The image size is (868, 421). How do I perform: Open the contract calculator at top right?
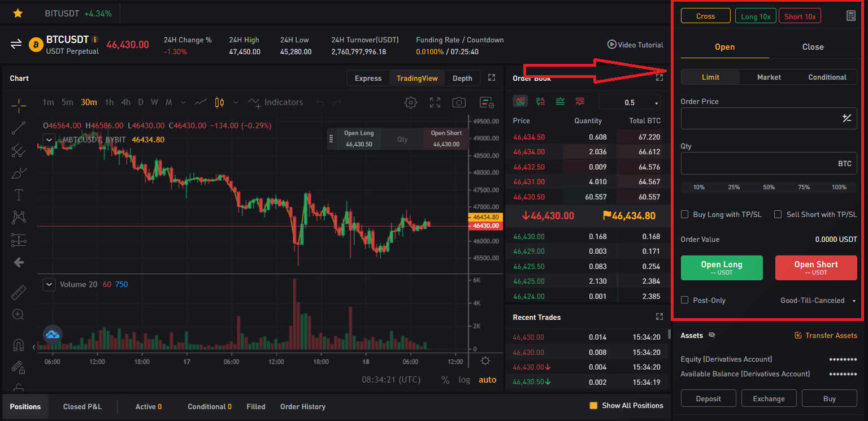[851, 15]
